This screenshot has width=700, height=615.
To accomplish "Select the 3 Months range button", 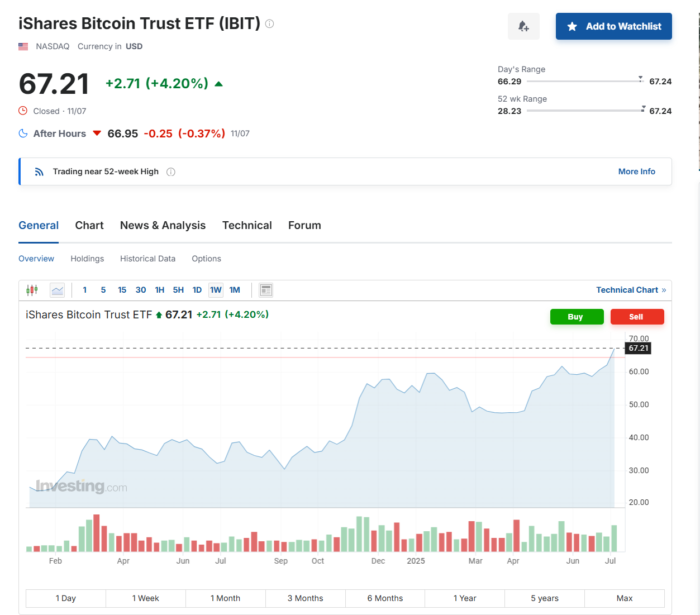I will [306, 598].
